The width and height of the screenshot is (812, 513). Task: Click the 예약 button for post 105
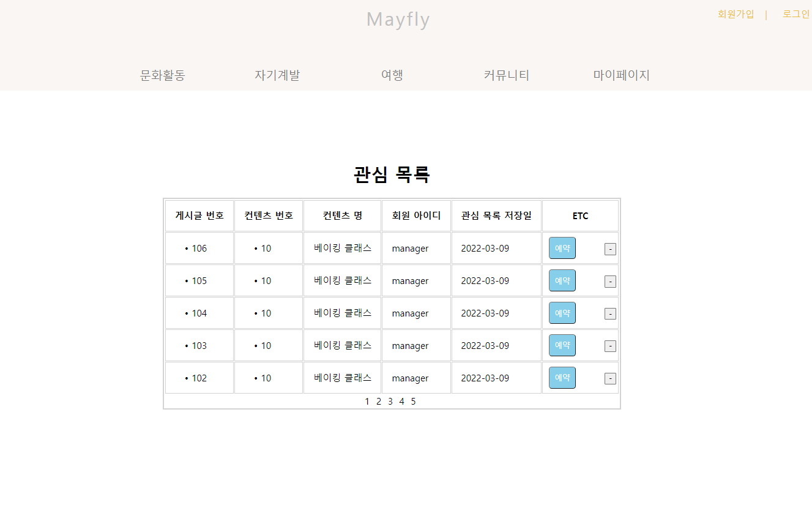562,280
